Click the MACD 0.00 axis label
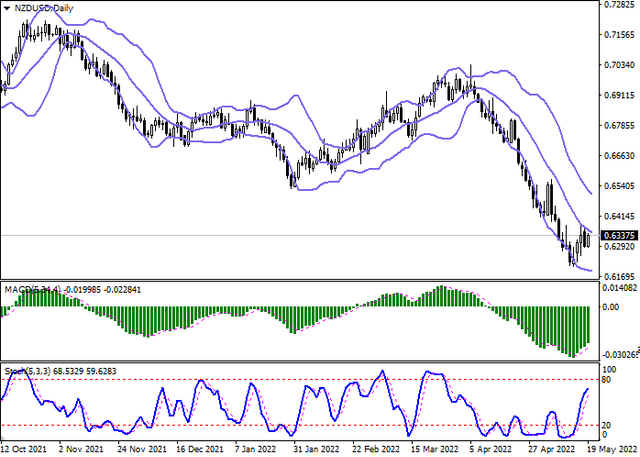 click(x=610, y=307)
